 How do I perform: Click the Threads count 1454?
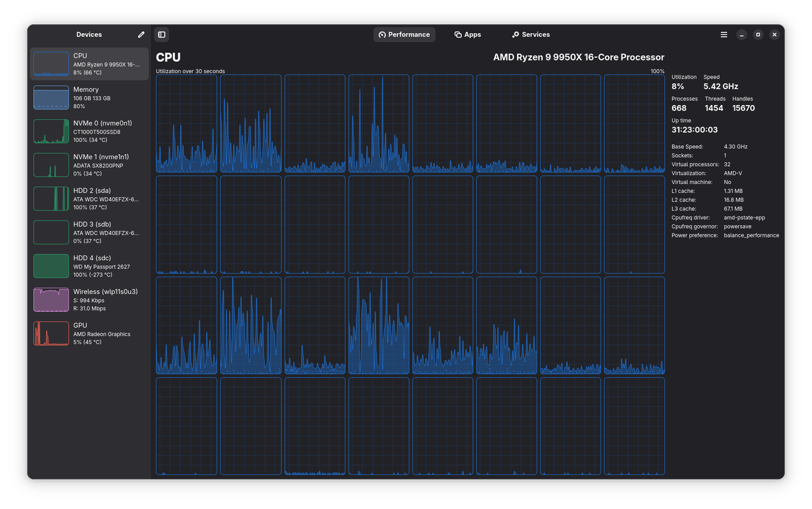714,108
